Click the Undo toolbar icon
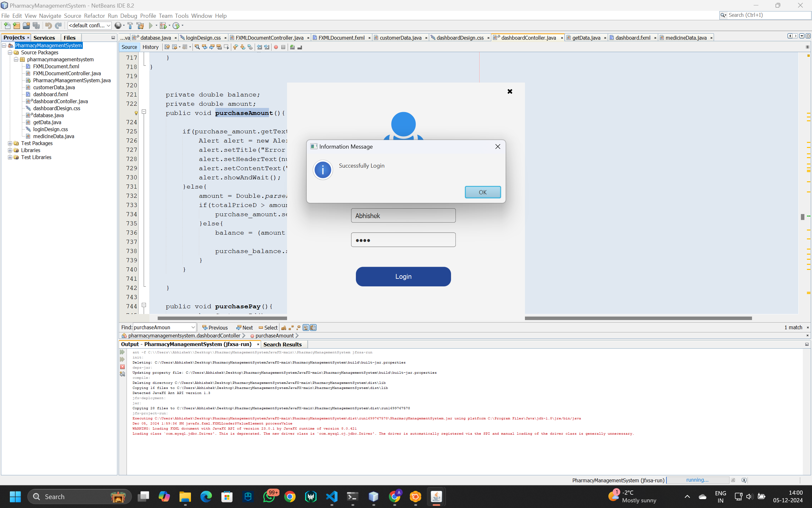This screenshot has height=508, width=812. click(x=48, y=25)
